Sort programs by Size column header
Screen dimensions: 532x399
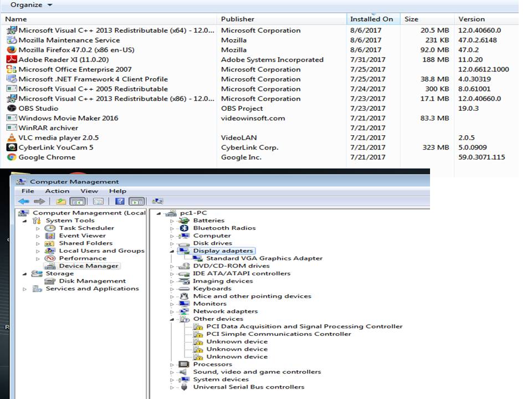[427, 19]
